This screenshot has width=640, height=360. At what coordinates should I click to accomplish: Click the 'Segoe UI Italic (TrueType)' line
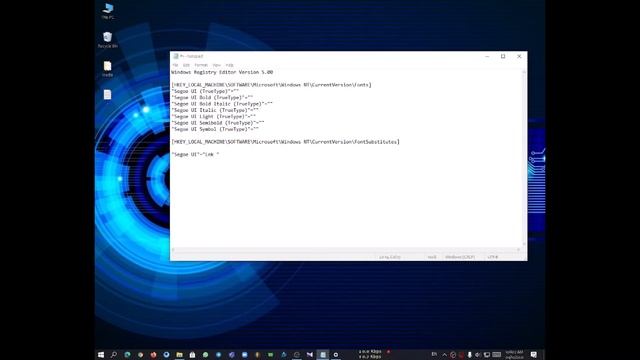coord(215,110)
